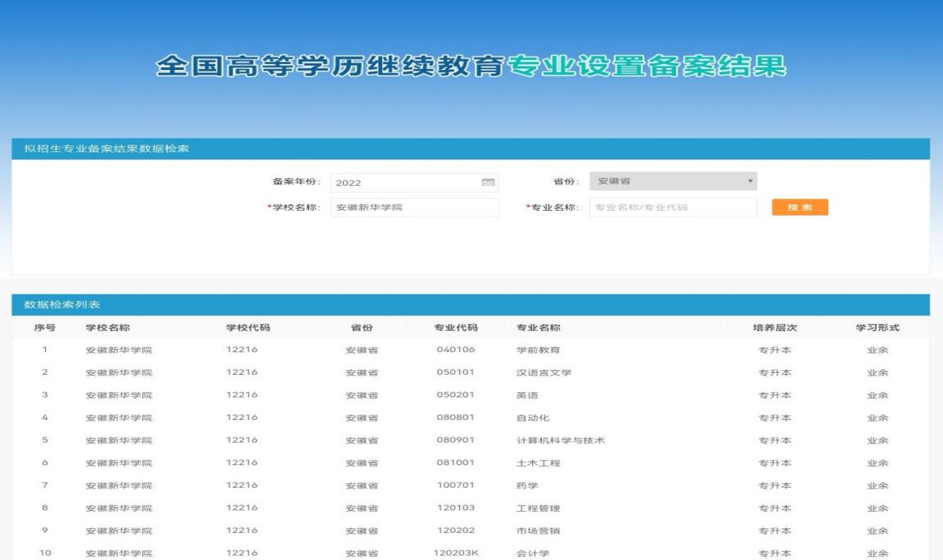The height and width of the screenshot is (560, 943).
Task: Select the 汉语言文学 major row
Action: [543, 373]
